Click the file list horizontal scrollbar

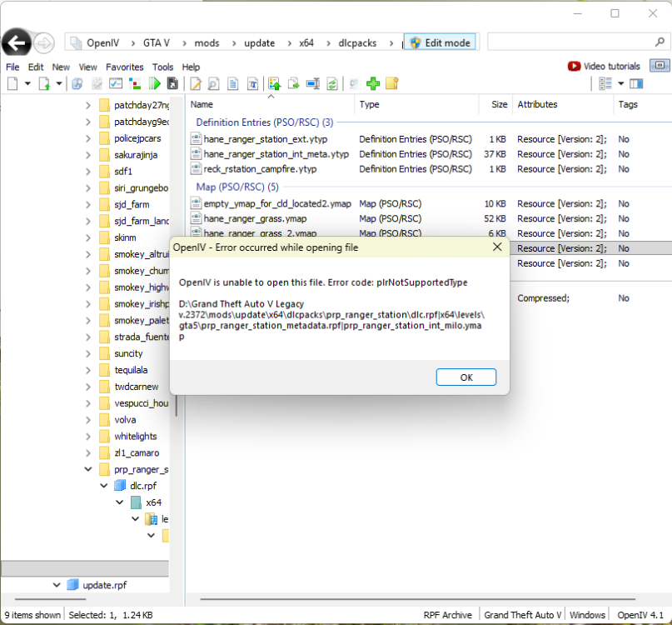click(x=417, y=599)
